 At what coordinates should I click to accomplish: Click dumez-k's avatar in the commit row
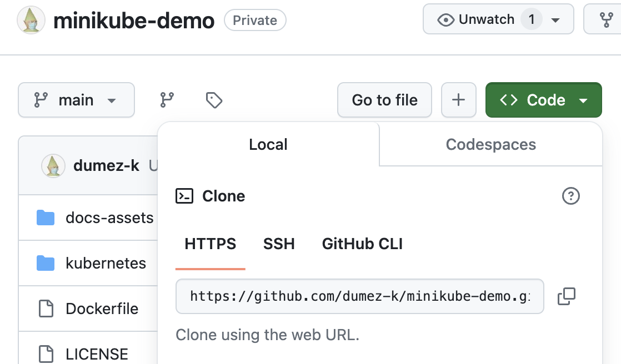53,165
